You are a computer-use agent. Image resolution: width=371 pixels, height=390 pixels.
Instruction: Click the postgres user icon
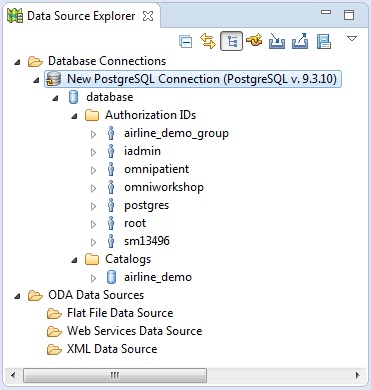click(111, 205)
